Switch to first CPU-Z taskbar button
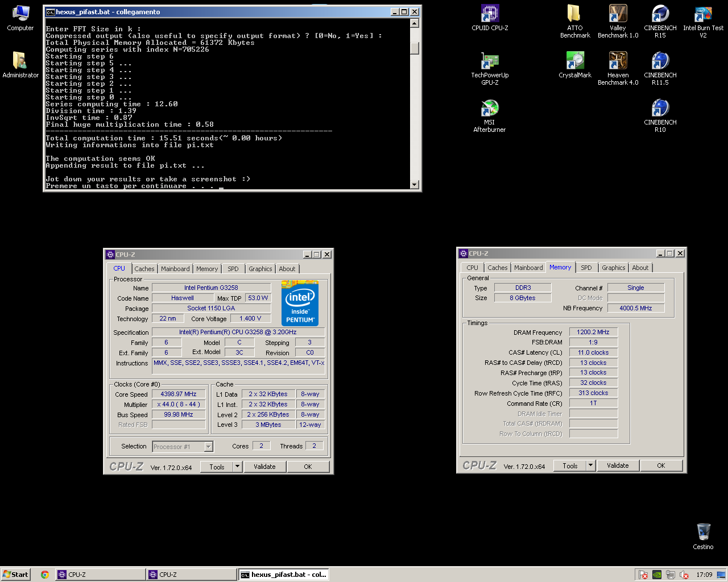 pyautogui.click(x=100, y=575)
